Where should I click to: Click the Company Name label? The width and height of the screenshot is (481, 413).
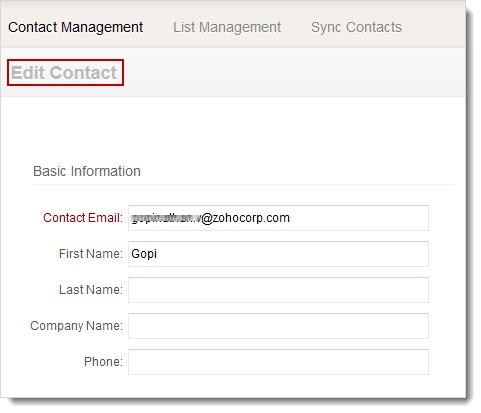point(76,326)
